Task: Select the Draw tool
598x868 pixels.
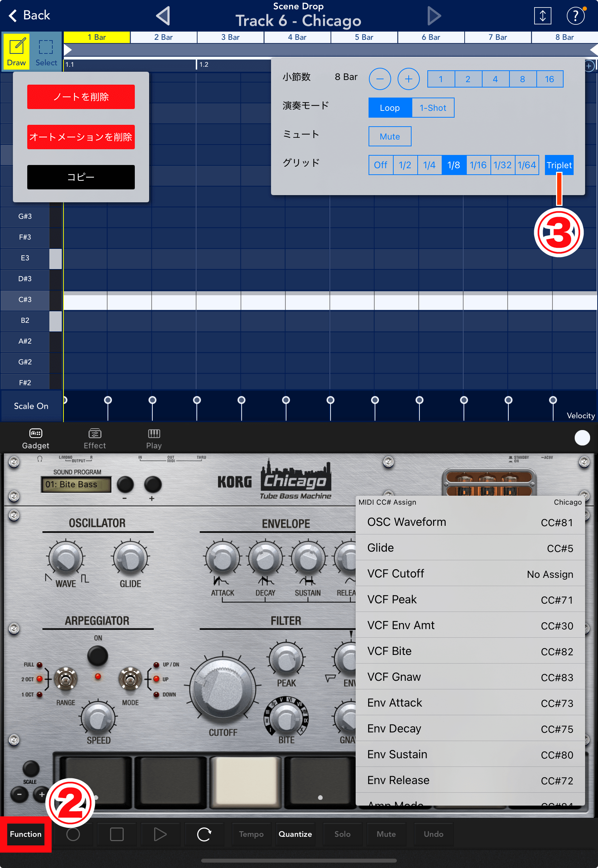Action: coord(16,51)
